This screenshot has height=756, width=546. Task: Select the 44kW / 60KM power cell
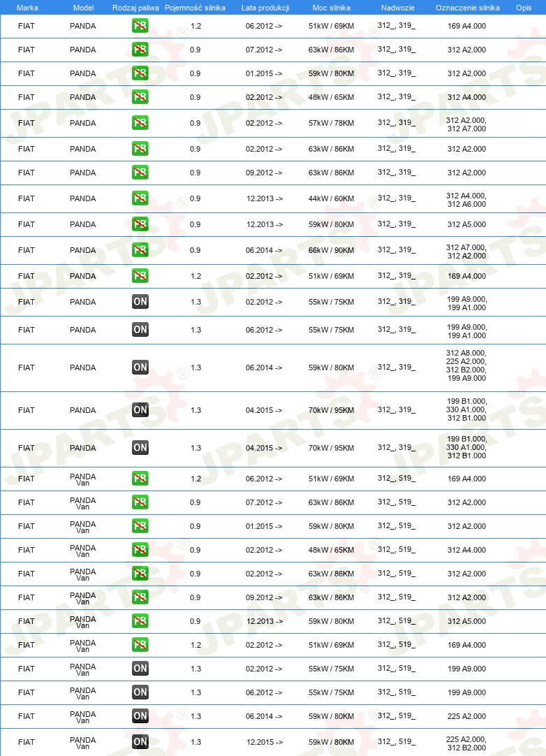[331, 198]
